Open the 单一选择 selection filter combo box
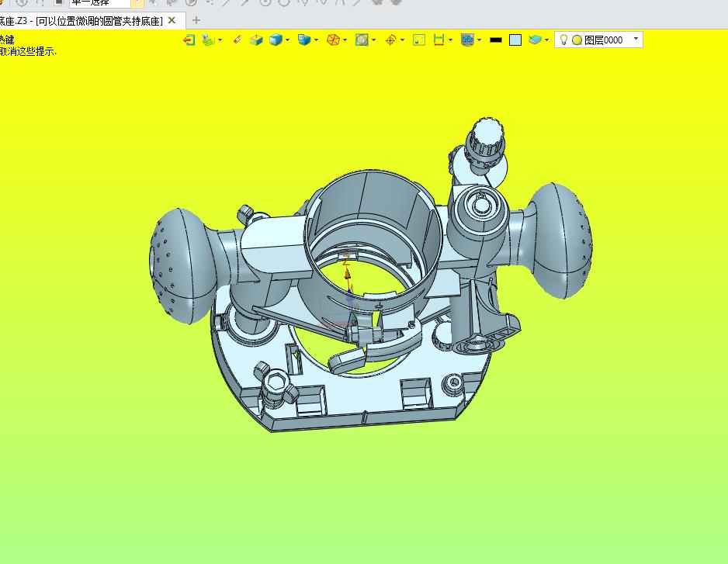728x564 pixels. click(106, 3)
